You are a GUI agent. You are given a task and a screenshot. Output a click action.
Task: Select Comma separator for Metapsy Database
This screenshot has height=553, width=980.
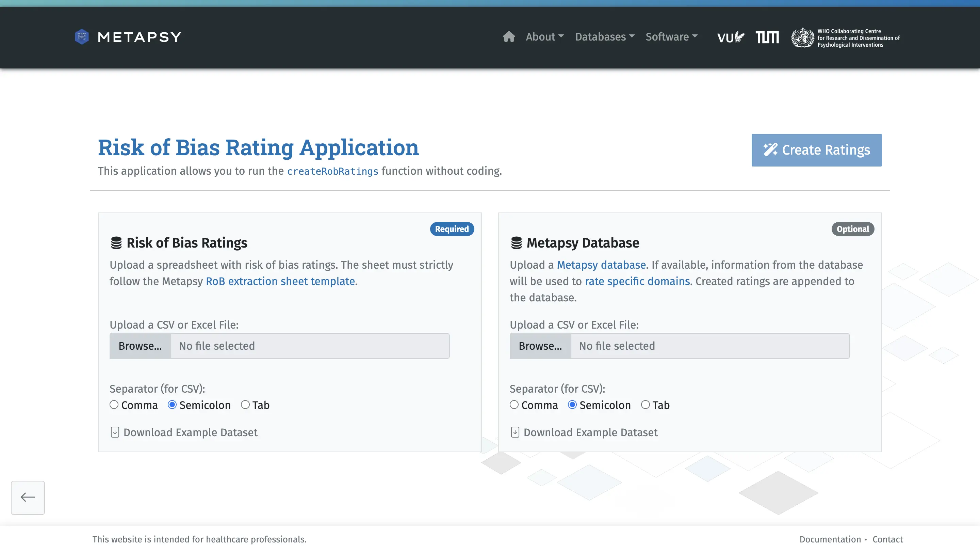coord(514,405)
